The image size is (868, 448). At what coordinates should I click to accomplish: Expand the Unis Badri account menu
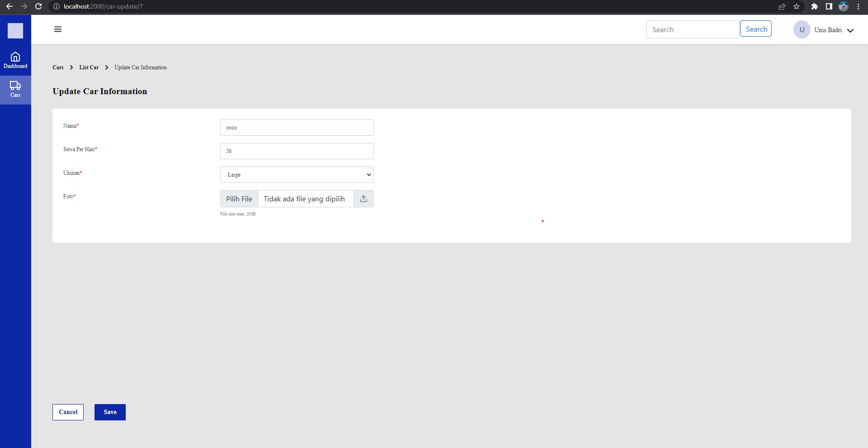(x=851, y=30)
